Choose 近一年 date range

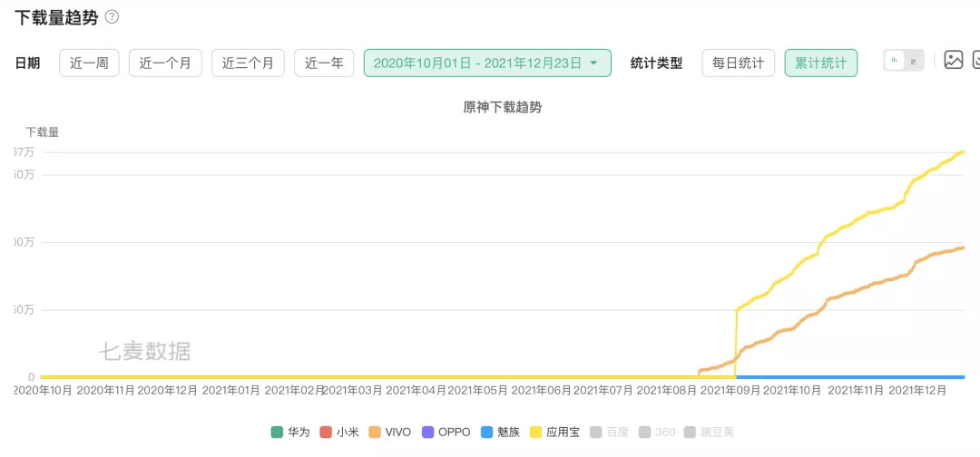click(324, 63)
